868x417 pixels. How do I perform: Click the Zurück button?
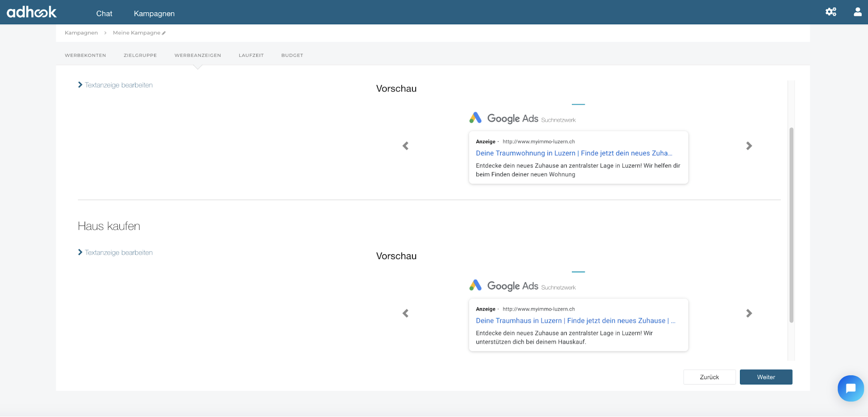(710, 377)
